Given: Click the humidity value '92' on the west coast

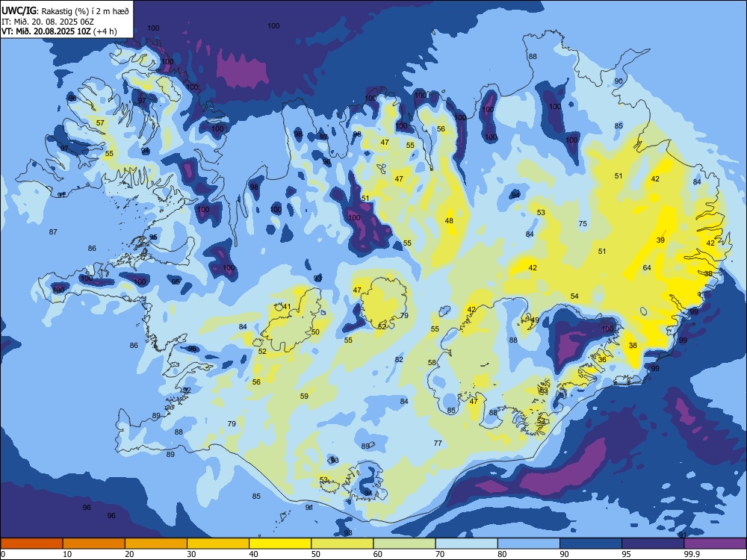Looking at the screenshot, I should pos(187,390).
